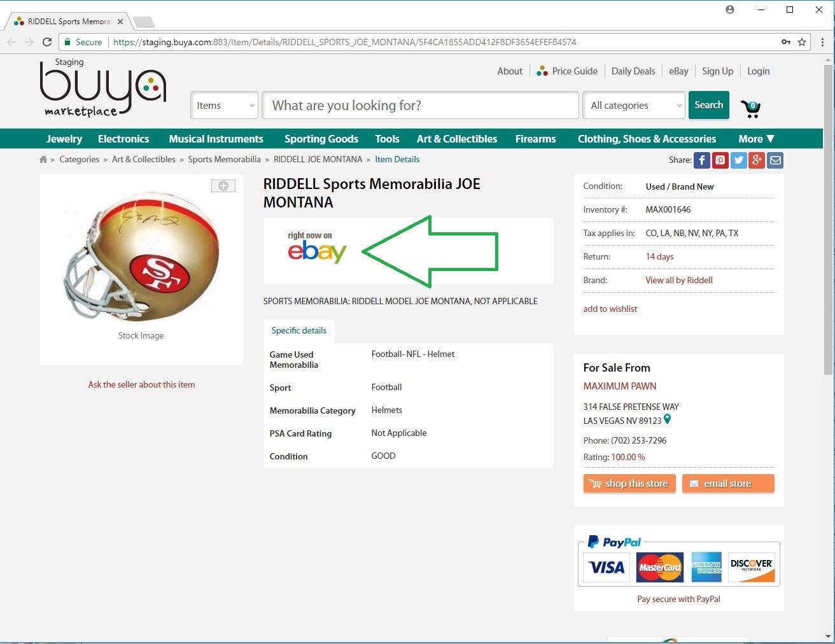Share item by email envelope icon
The width and height of the screenshot is (835, 644).
[x=775, y=160]
